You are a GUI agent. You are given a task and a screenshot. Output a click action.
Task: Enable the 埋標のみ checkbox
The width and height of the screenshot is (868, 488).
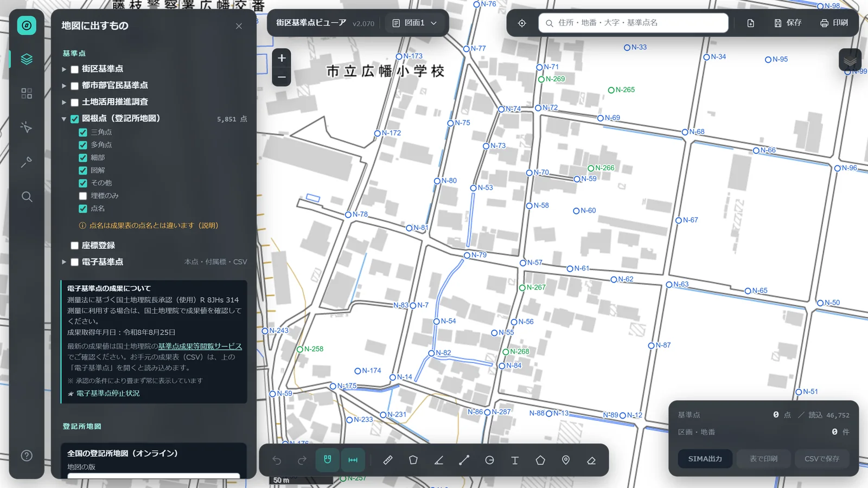(x=83, y=196)
